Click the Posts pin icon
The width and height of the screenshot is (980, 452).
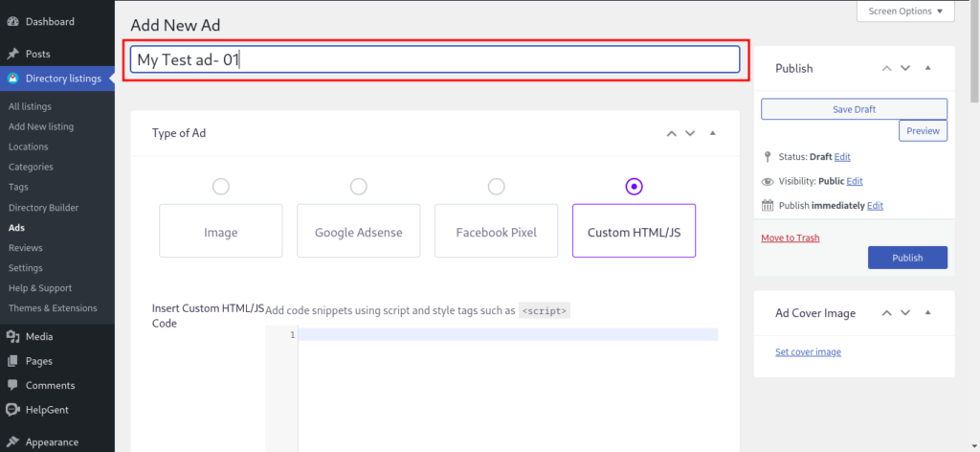12,55
